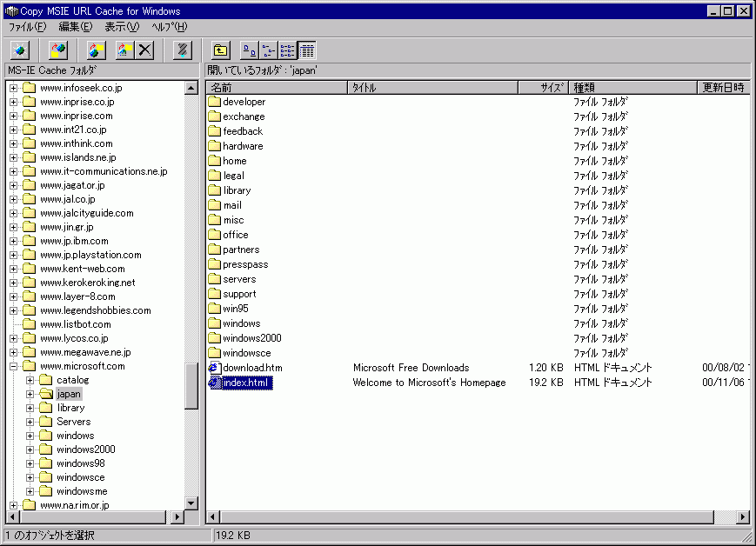Click the HTML document icon of index.html

click(215, 383)
